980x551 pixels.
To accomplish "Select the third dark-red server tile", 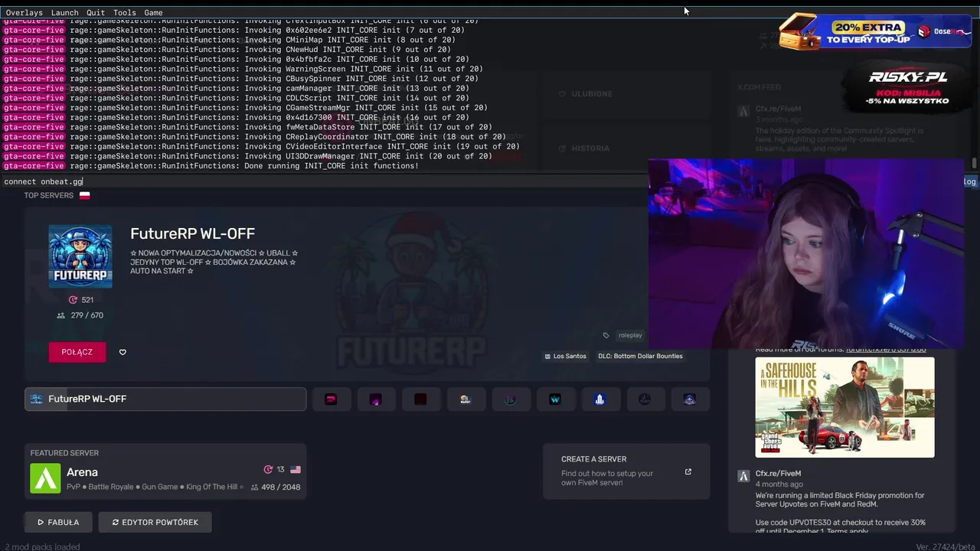I will pyautogui.click(x=420, y=399).
